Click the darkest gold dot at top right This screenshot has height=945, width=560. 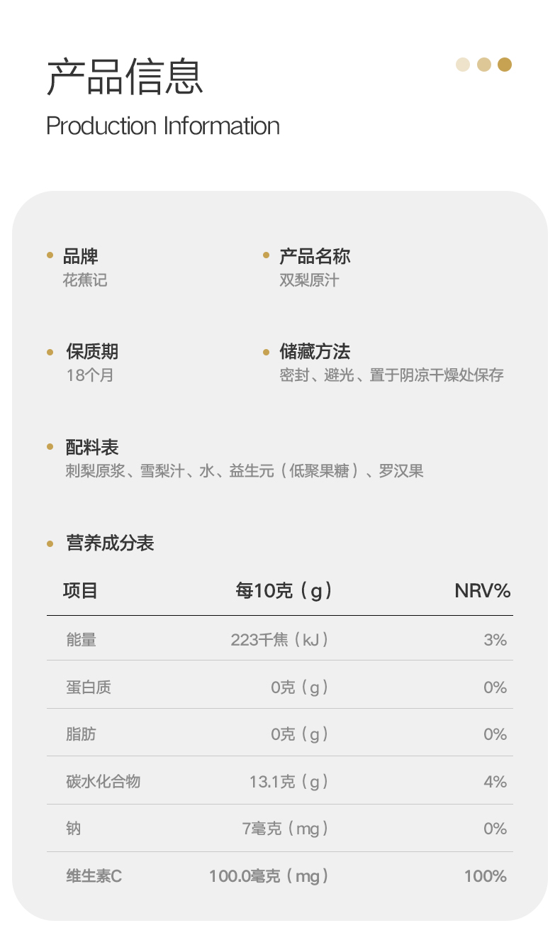pos(505,65)
